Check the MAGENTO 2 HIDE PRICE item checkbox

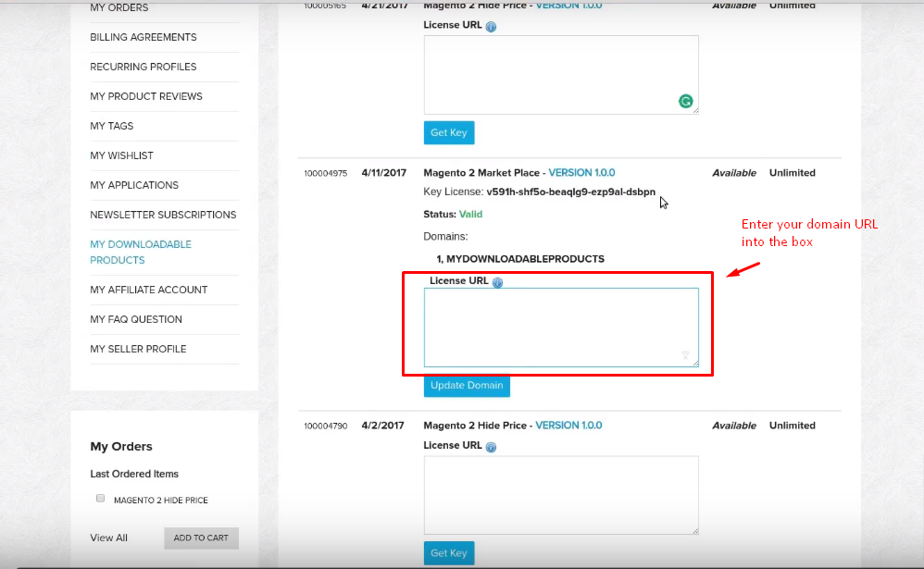coord(100,498)
